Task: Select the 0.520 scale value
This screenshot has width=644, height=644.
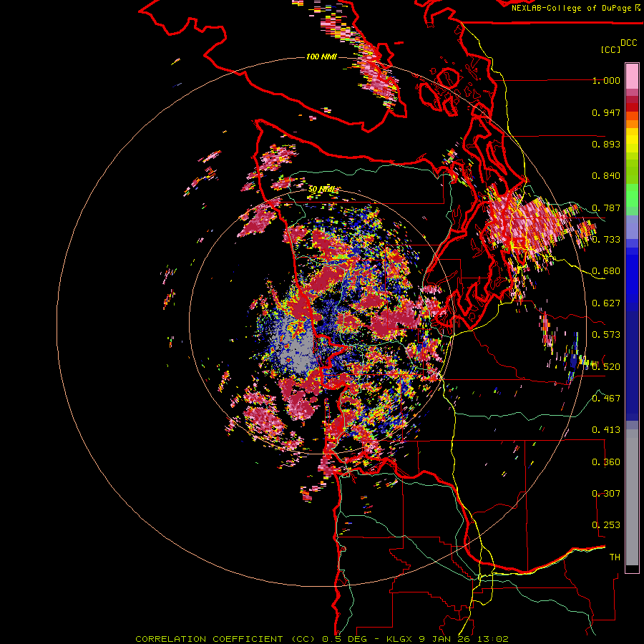Action: coord(606,367)
